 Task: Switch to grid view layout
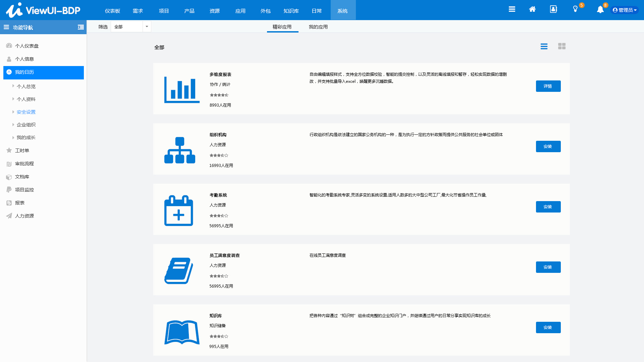point(562,46)
